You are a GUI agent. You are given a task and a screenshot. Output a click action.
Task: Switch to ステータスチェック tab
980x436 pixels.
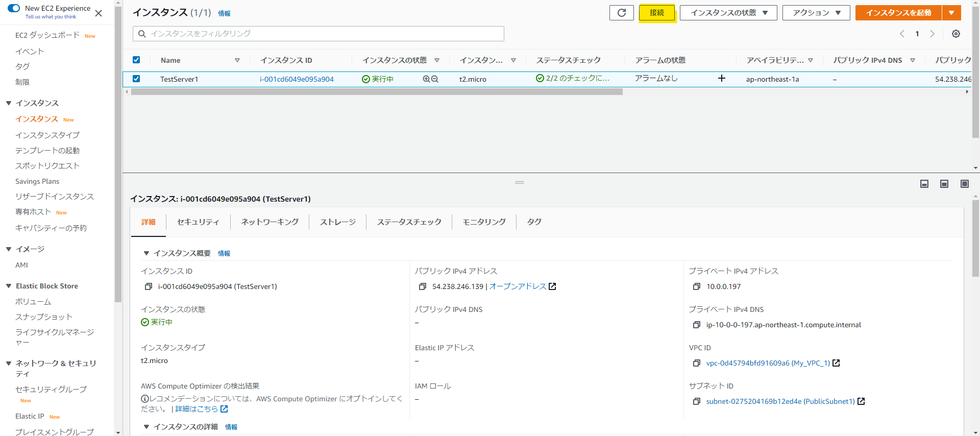pyautogui.click(x=409, y=222)
